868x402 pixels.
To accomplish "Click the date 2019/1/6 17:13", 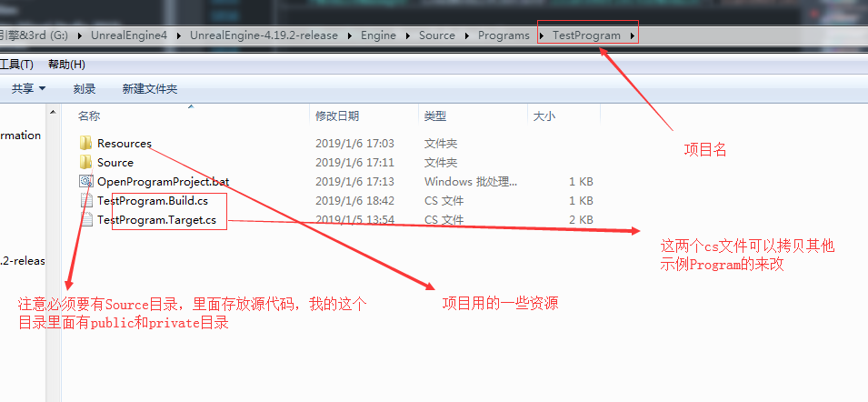I will point(354,181).
